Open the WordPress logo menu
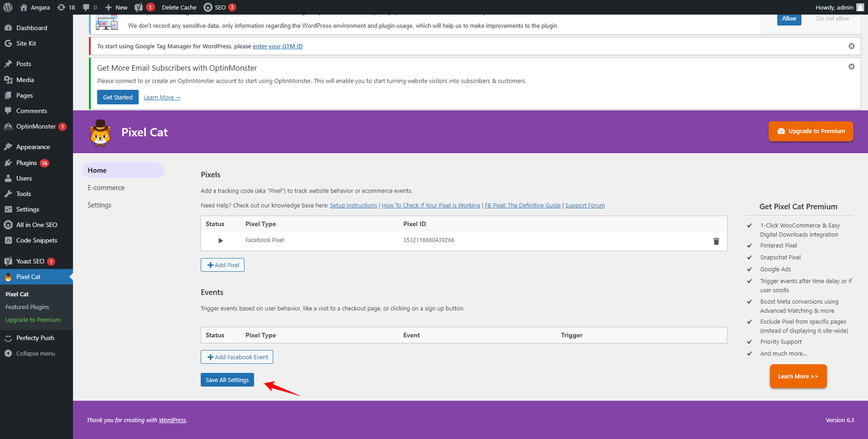868x439 pixels. [x=8, y=7]
